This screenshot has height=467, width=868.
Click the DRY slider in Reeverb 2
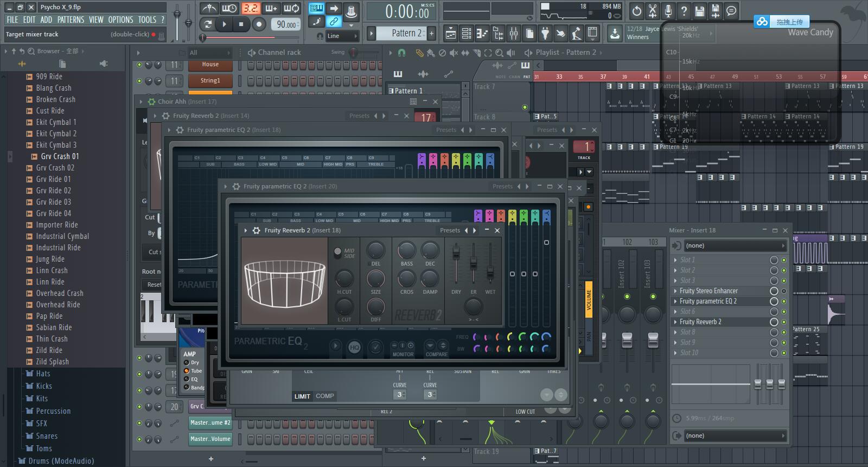coord(456,253)
